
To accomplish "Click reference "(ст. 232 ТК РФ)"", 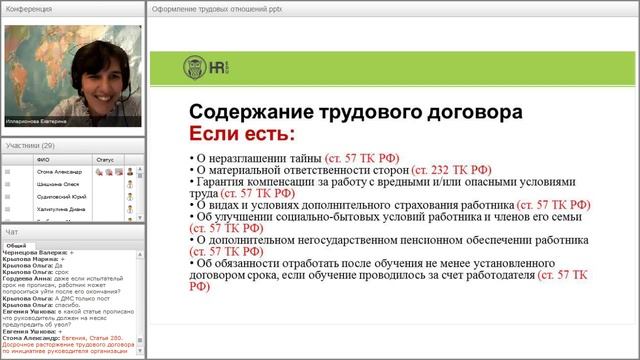I will click(x=451, y=170).
